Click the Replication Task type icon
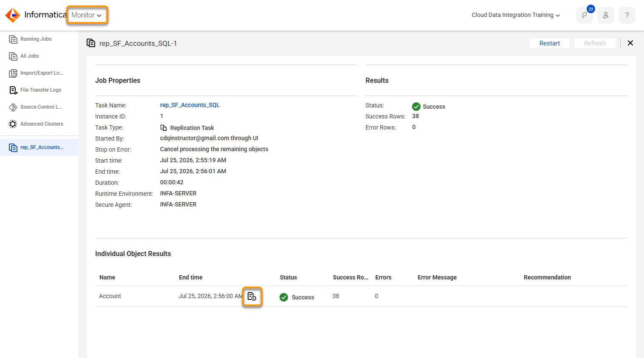The height and width of the screenshot is (358, 644). click(164, 127)
